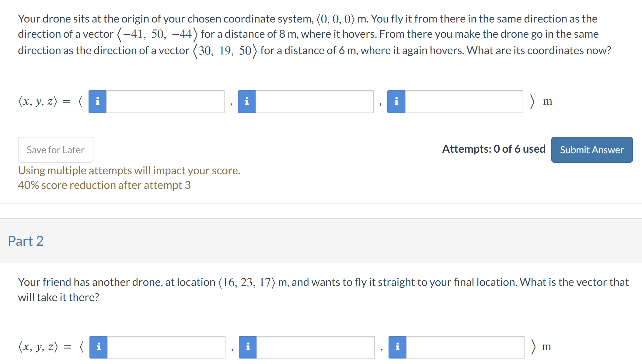This screenshot has width=642, height=364.
Task: Click the info icon for Part 1 y-coordinate
Action: point(247,102)
